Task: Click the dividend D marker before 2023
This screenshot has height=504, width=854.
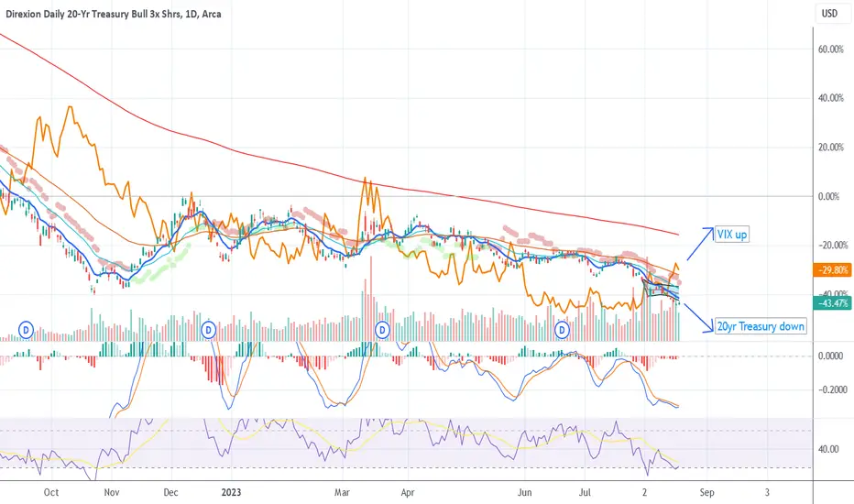Action: click(x=208, y=330)
